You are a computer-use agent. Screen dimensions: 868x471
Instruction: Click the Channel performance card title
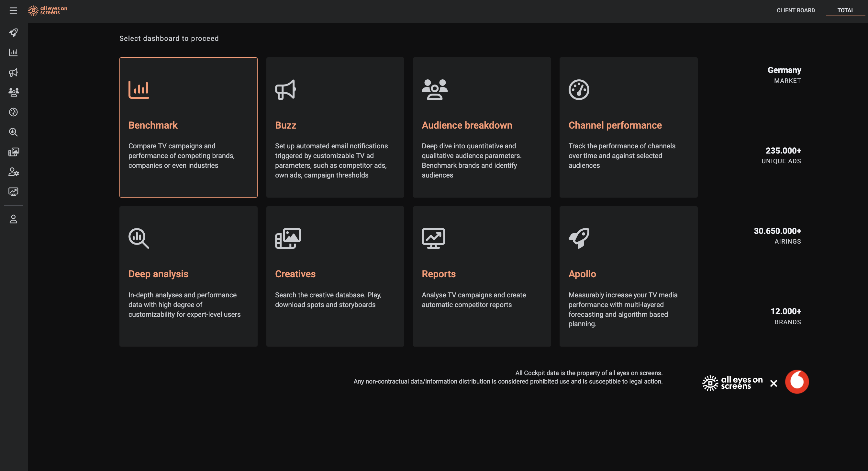click(x=615, y=125)
